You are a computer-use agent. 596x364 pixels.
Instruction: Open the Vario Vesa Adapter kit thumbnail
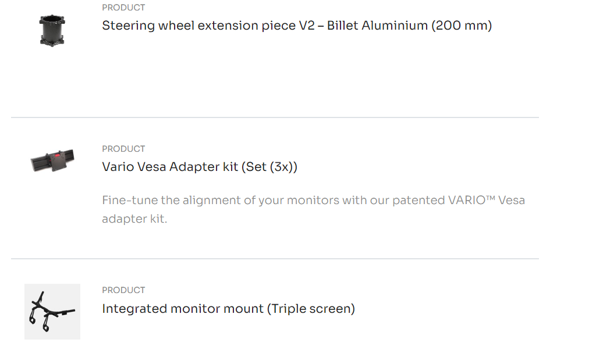[x=52, y=161]
